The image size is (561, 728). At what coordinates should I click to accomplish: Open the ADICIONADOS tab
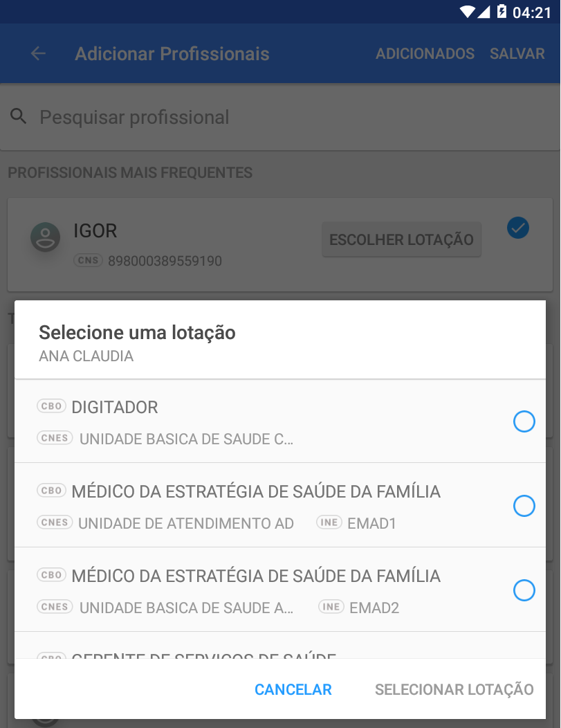[425, 54]
